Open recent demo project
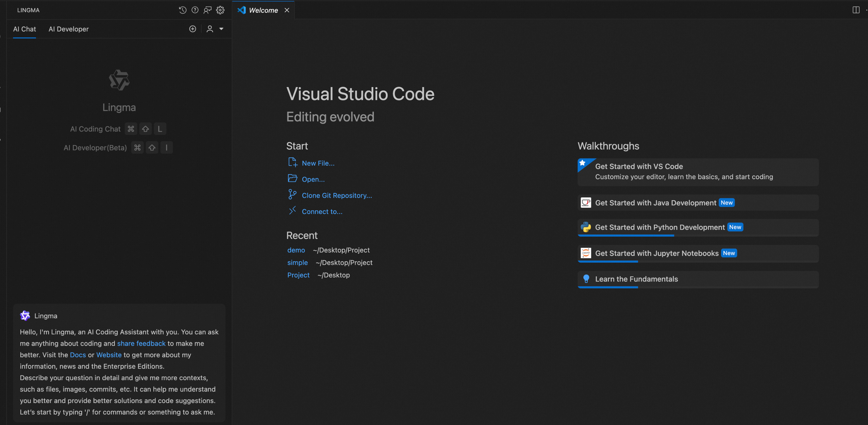 pos(296,250)
